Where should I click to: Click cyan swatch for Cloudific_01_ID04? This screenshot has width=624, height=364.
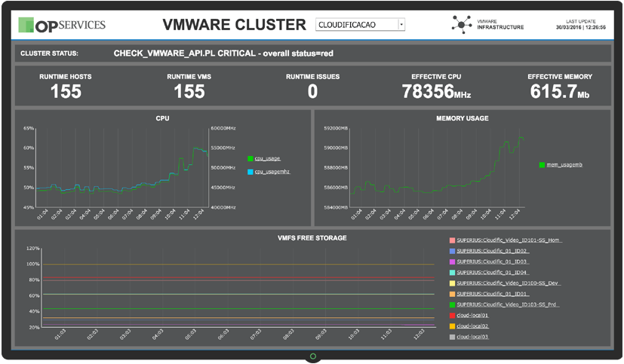tap(452, 272)
